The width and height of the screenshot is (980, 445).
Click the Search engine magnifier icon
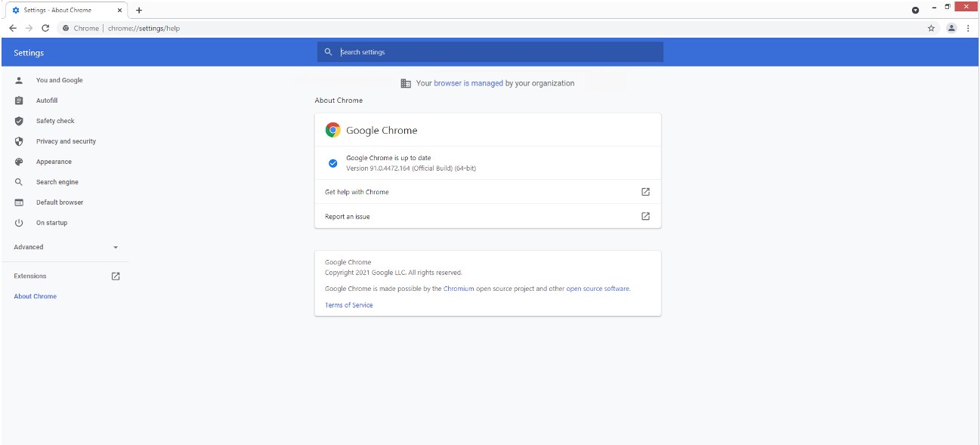[x=19, y=182]
